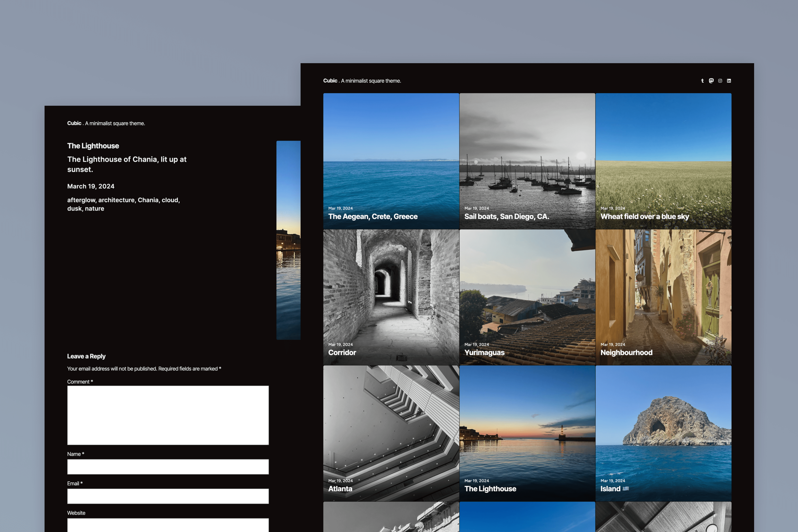Open the Instagram social icon
The height and width of the screenshot is (532, 798).
pyautogui.click(x=720, y=81)
